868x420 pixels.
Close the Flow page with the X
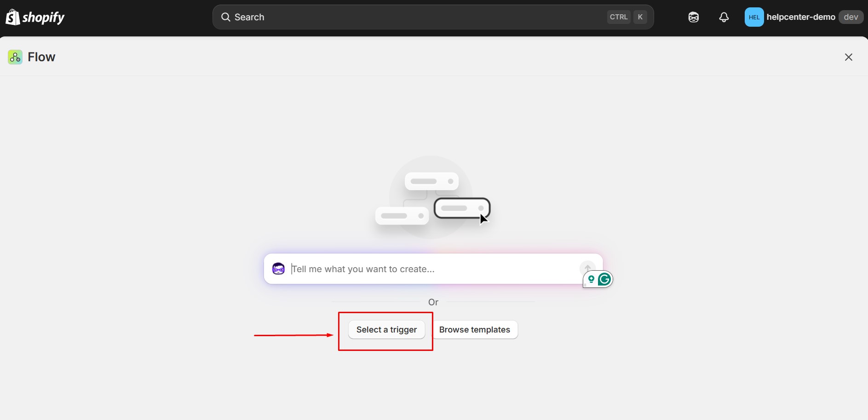(848, 57)
